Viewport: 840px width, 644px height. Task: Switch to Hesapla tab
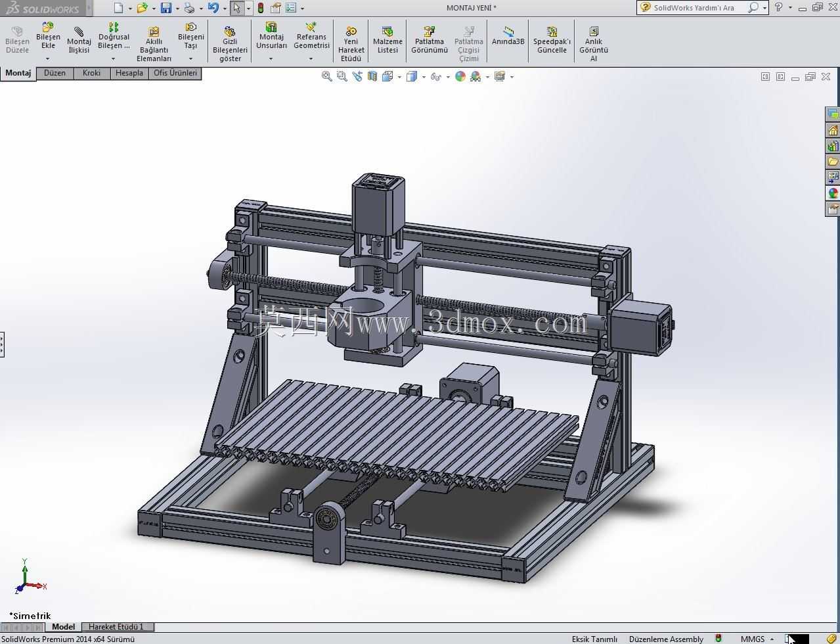click(x=129, y=73)
